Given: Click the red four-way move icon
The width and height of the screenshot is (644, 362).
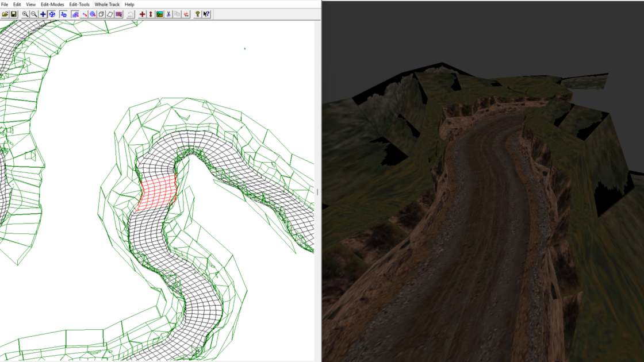Looking at the screenshot, I should click(x=142, y=14).
